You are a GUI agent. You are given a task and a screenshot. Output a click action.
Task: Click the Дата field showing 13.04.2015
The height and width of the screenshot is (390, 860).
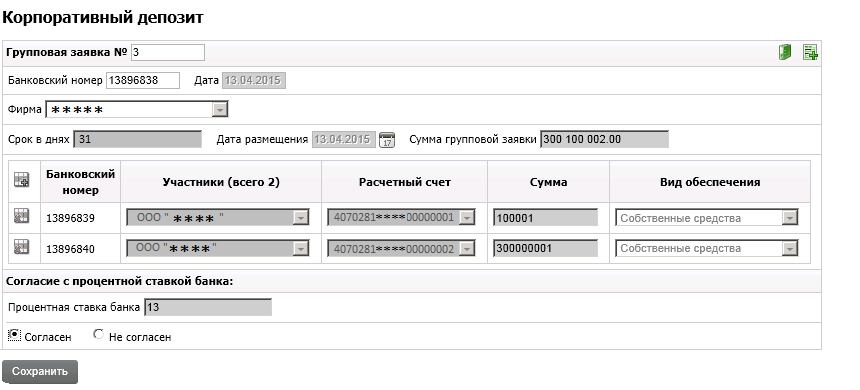coord(253,81)
